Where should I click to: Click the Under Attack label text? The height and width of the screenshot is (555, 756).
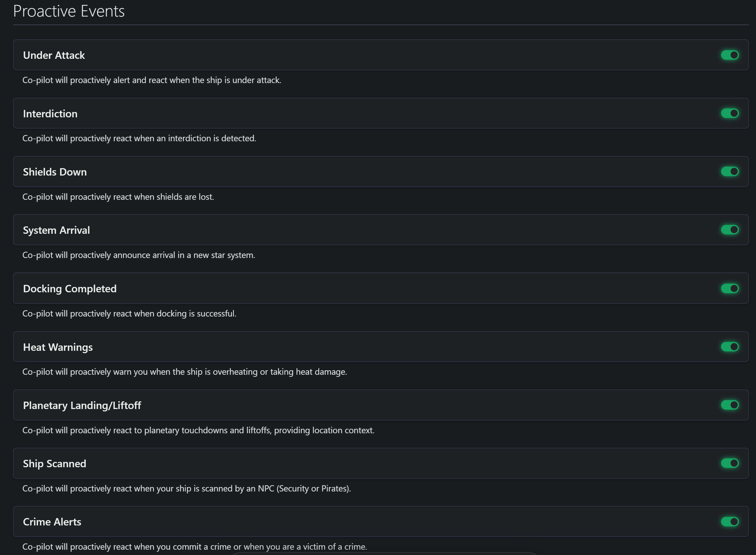pos(54,55)
